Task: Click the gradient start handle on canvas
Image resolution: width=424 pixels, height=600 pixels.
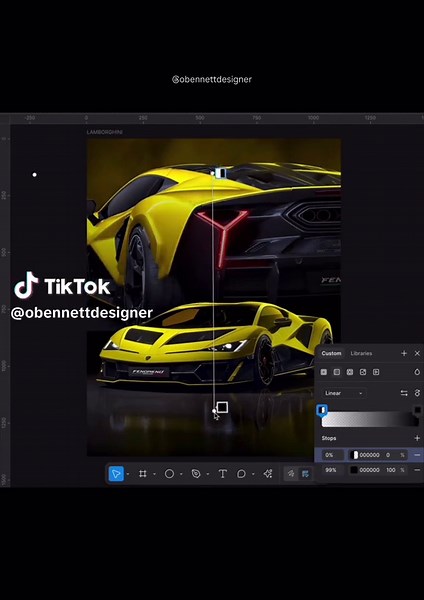Action: pyautogui.click(x=213, y=173)
